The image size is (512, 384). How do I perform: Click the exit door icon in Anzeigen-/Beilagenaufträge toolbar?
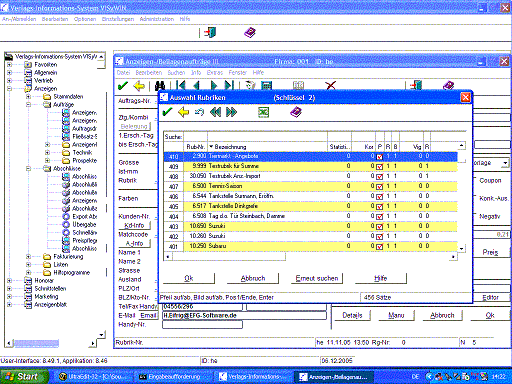click(x=416, y=85)
